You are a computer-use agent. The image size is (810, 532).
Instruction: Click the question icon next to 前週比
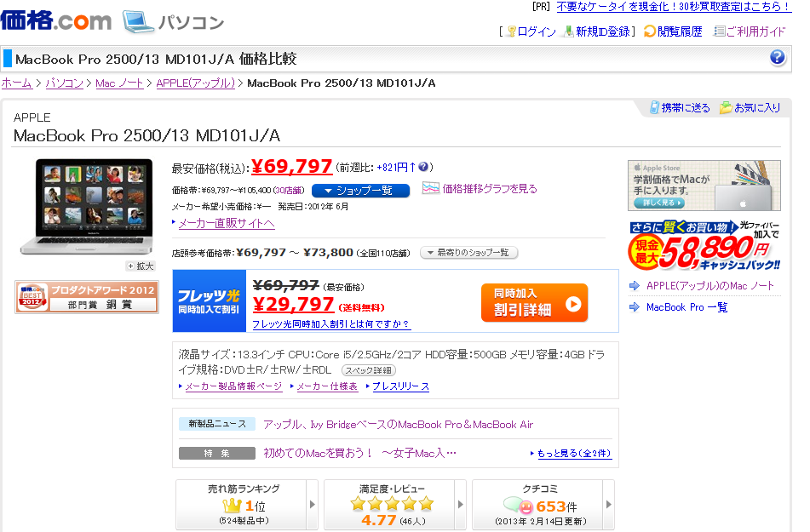[x=423, y=167]
